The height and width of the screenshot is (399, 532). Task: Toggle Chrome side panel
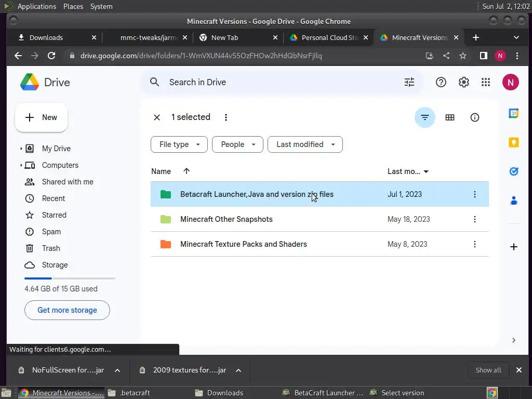(x=483, y=56)
